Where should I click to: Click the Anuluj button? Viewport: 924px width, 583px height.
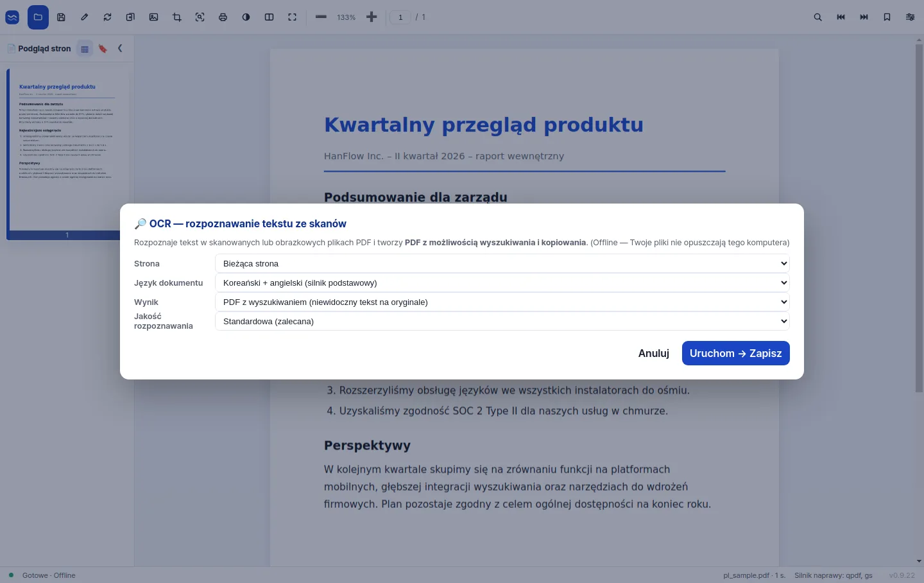pyautogui.click(x=654, y=353)
